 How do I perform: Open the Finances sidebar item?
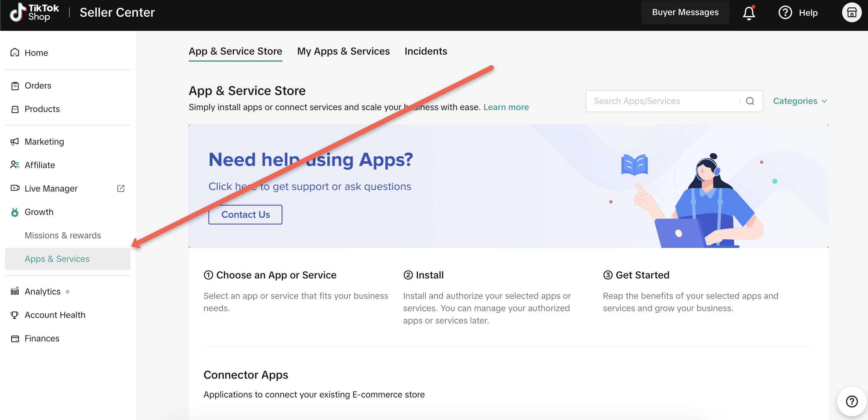point(42,338)
